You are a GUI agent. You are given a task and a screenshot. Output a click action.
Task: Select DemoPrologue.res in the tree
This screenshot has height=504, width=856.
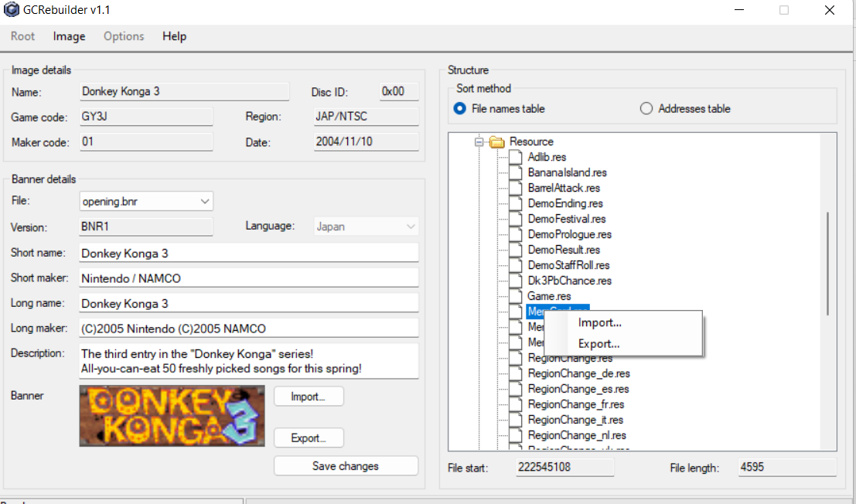pos(570,234)
